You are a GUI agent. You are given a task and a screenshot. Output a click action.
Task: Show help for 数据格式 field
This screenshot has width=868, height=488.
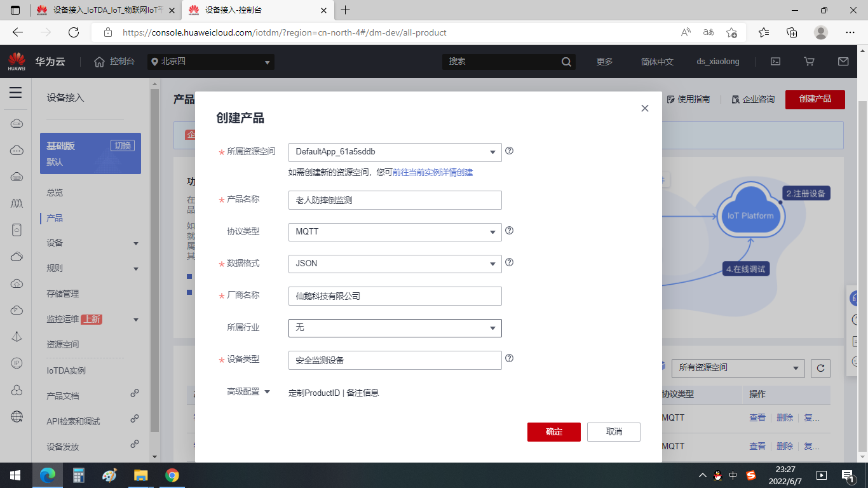click(x=509, y=262)
